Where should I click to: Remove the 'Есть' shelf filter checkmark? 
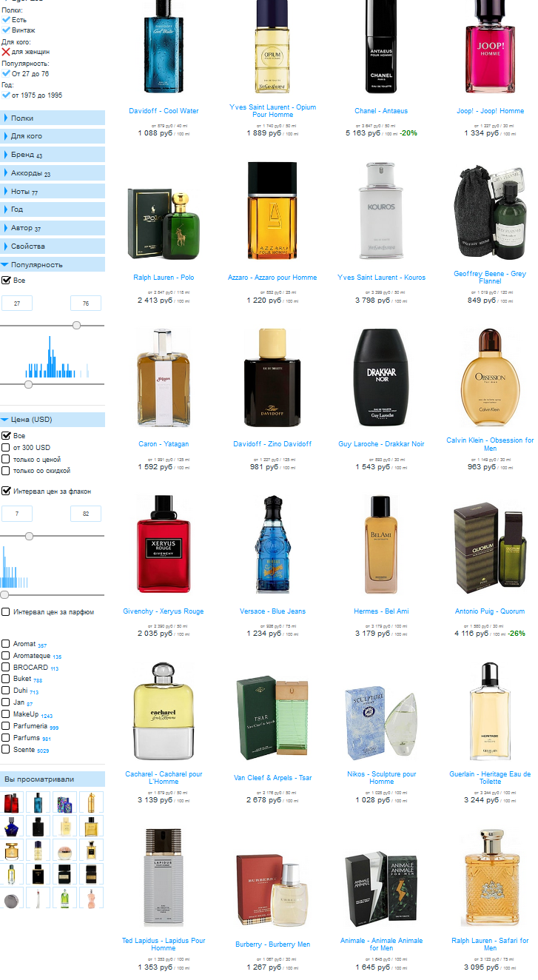[x=6, y=20]
